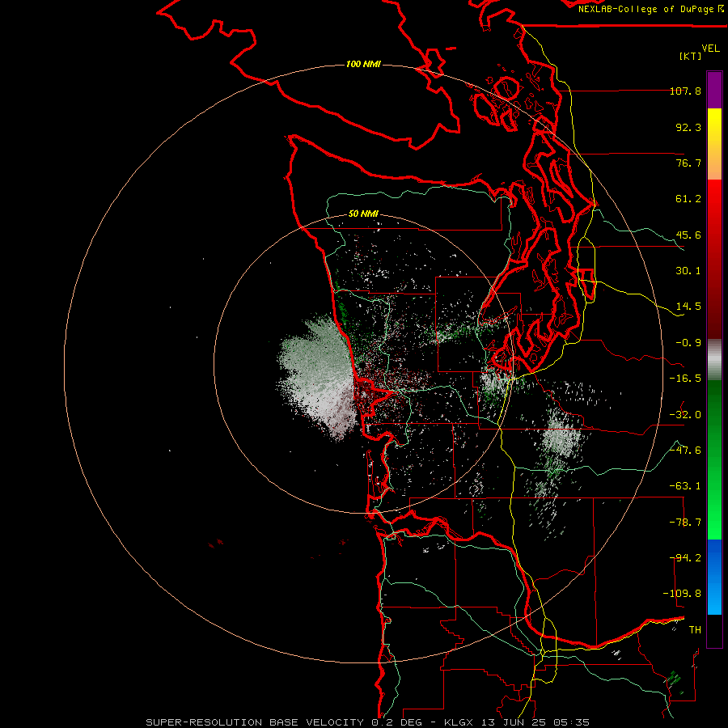Click the 50 NMI range ring label
728x728 pixels.
pyautogui.click(x=363, y=214)
